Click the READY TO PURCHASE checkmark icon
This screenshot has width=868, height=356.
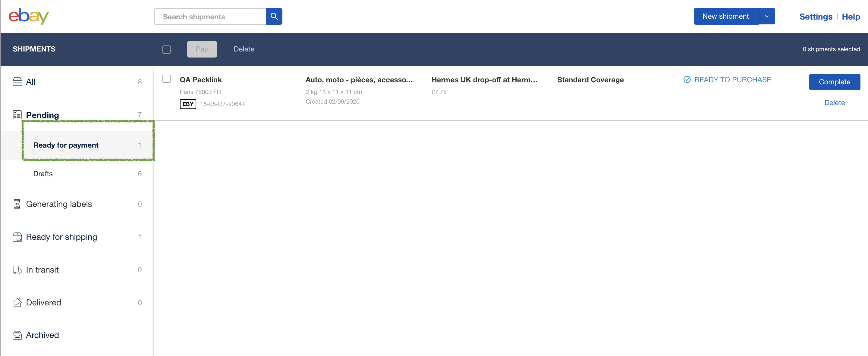click(687, 80)
